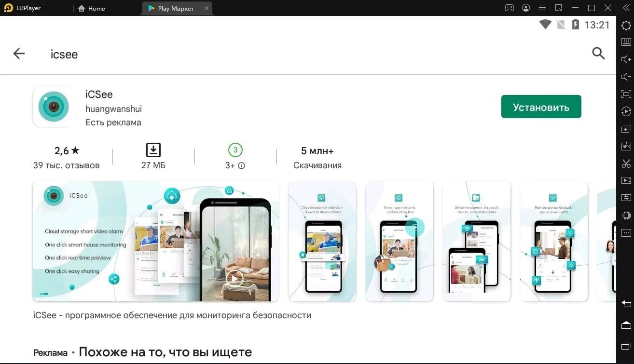
Task: Open the user account icon in title bar
Action: 526,8
